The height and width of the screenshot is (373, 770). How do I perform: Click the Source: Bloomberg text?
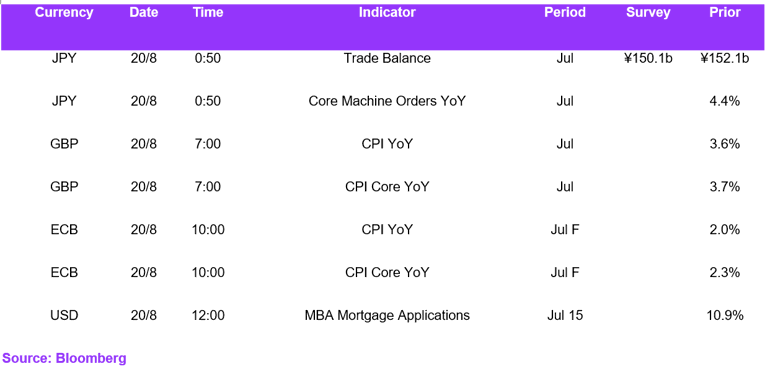point(64,358)
